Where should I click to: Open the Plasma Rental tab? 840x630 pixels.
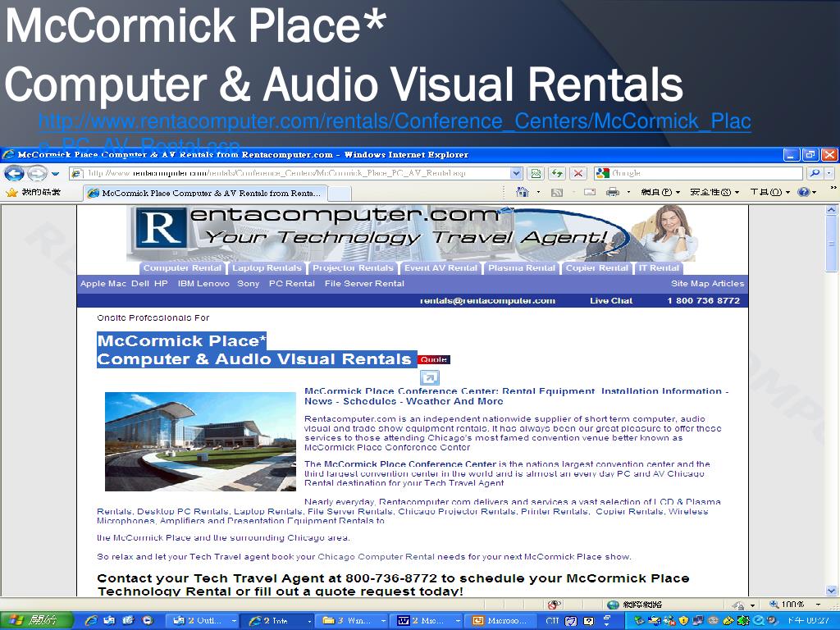(521, 268)
